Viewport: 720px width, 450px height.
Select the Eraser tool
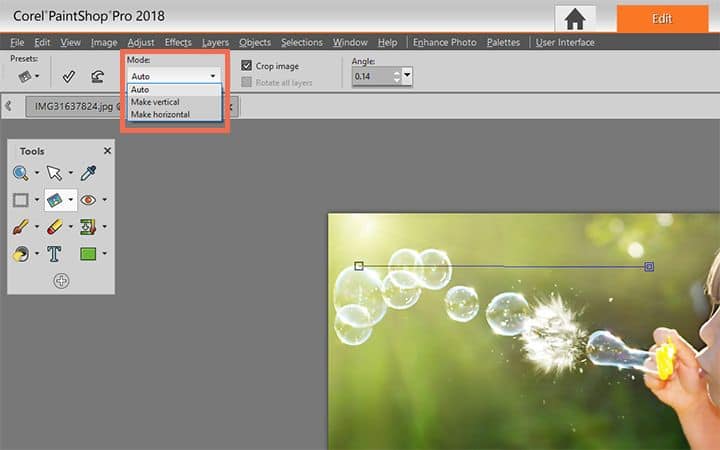point(55,226)
